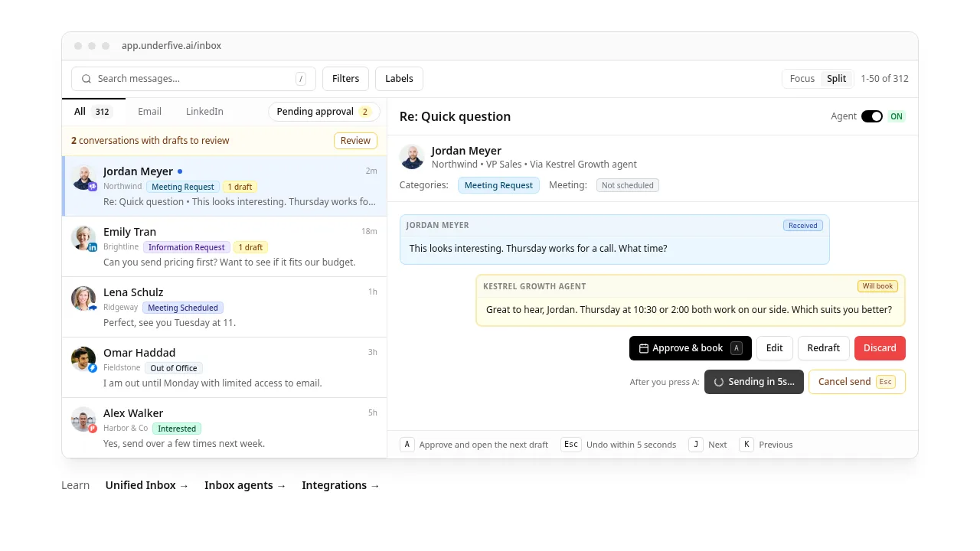Open the Integrations link

click(x=341, y=485)
